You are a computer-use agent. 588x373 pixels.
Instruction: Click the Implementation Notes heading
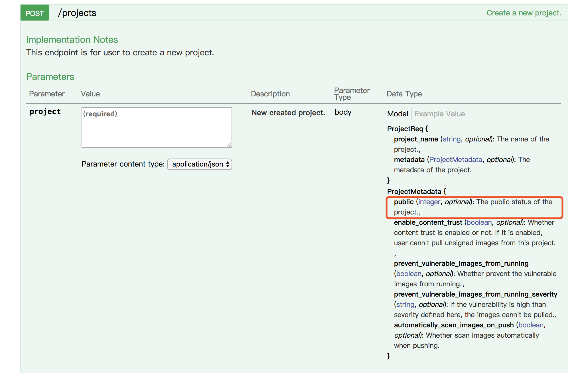tap(72, 40)
